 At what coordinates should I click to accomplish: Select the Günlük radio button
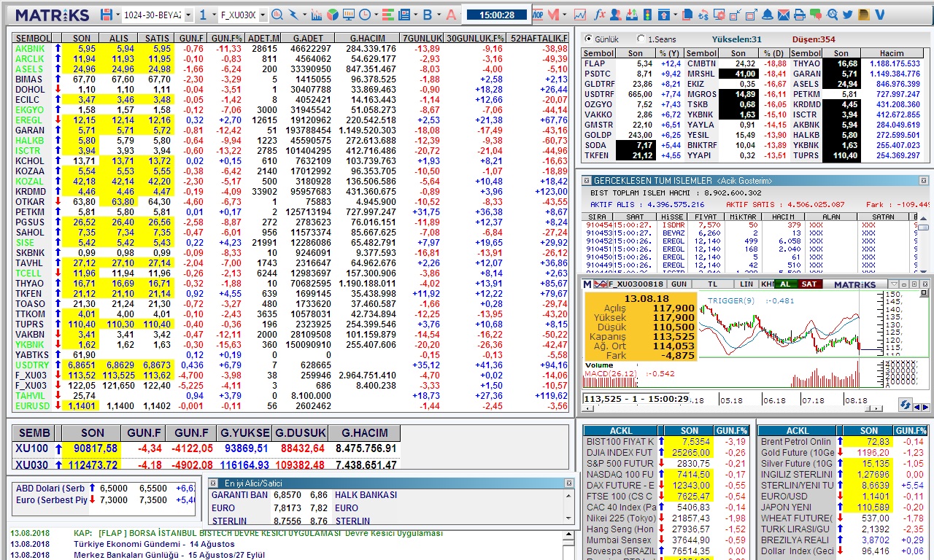[588, 39]
